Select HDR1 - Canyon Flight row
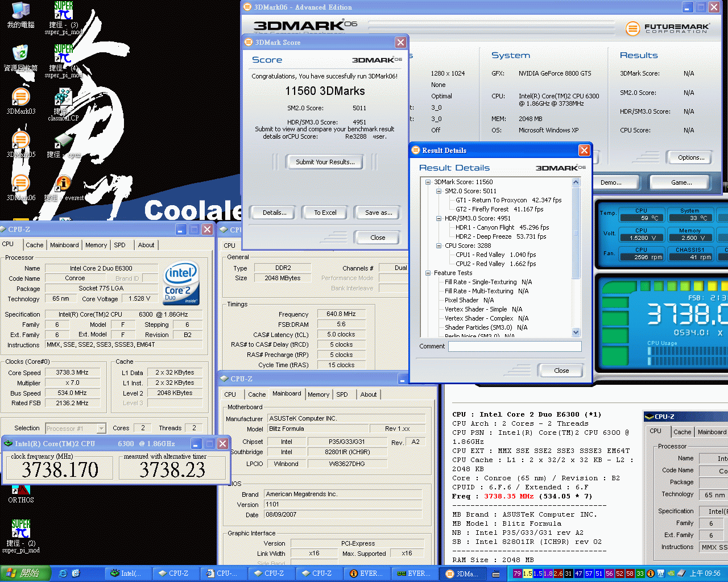Screen dimensions: 728x582 502,227
